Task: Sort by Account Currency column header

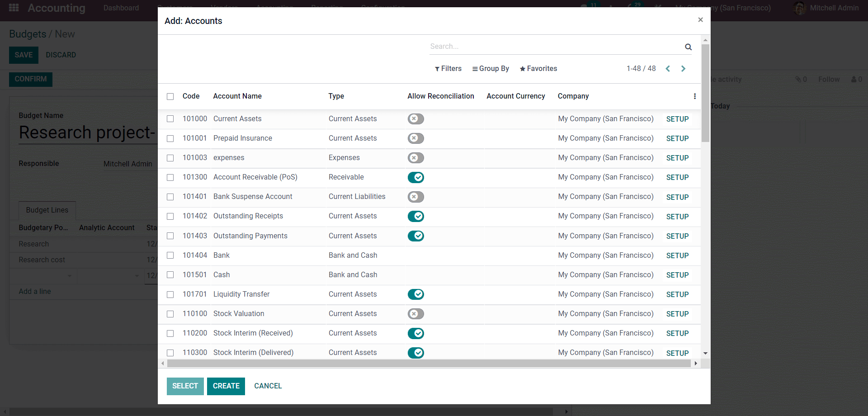Action: (x=515, y=96)
